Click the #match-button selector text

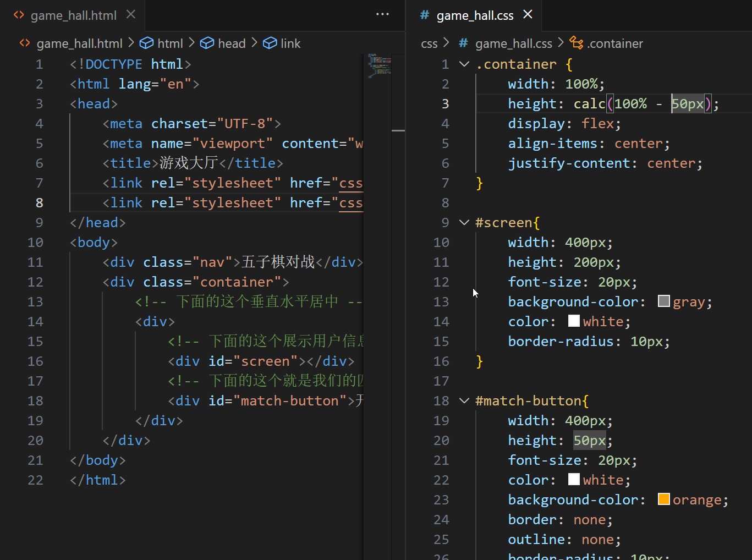[528, 401]
